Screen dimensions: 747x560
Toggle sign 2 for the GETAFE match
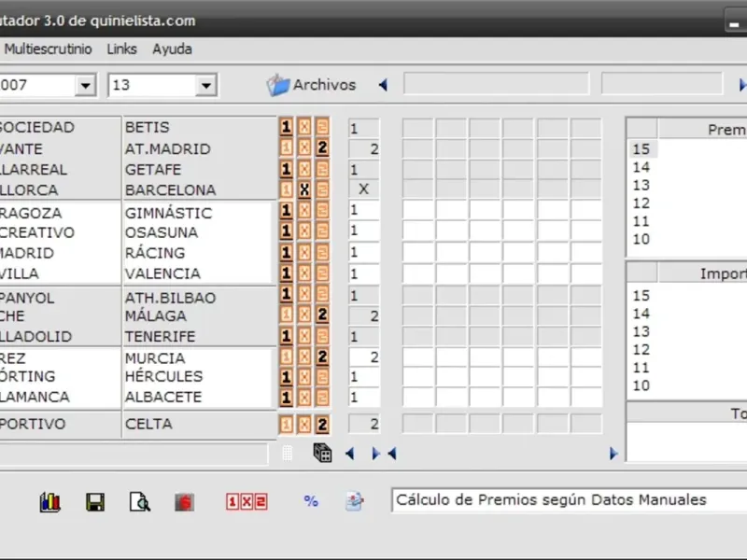pos(322,169)
